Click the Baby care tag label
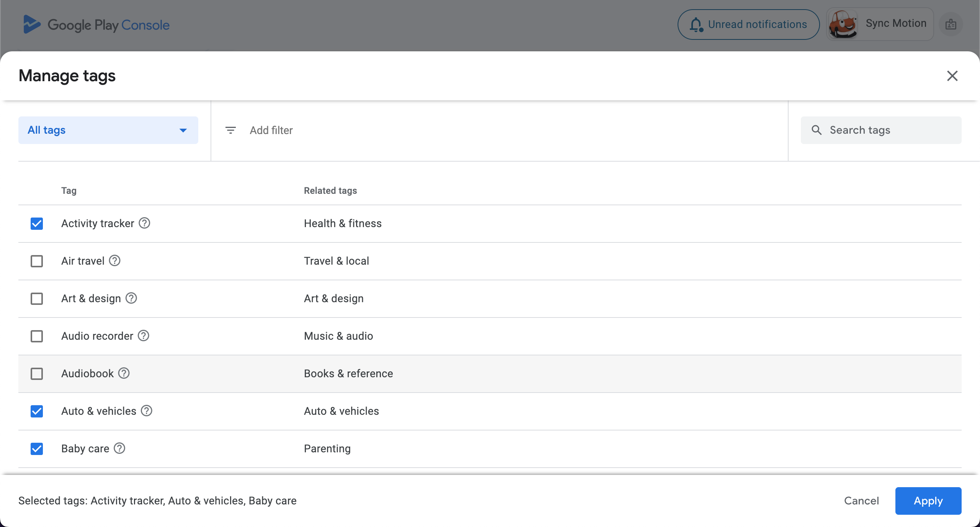 [85, 449]
